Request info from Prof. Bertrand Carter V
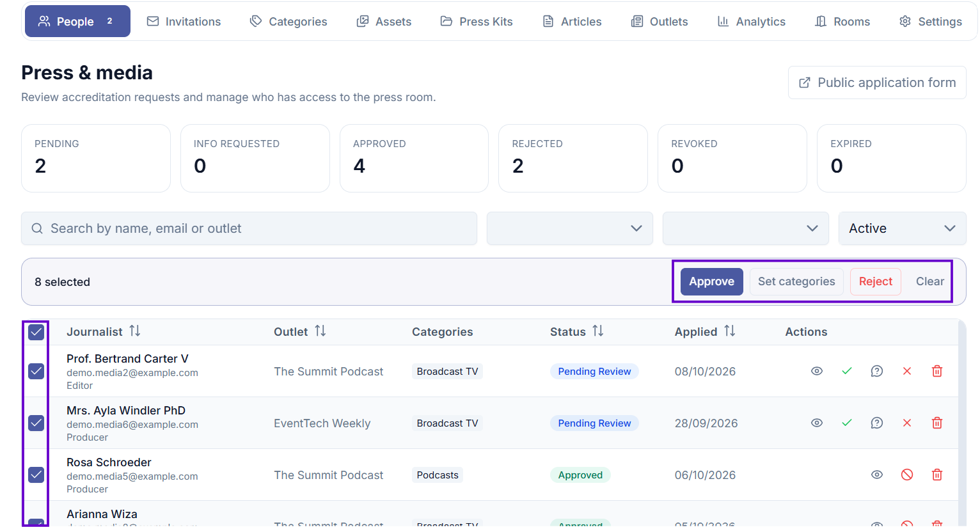Screen dimensions: 980x527 coord(877,371)
